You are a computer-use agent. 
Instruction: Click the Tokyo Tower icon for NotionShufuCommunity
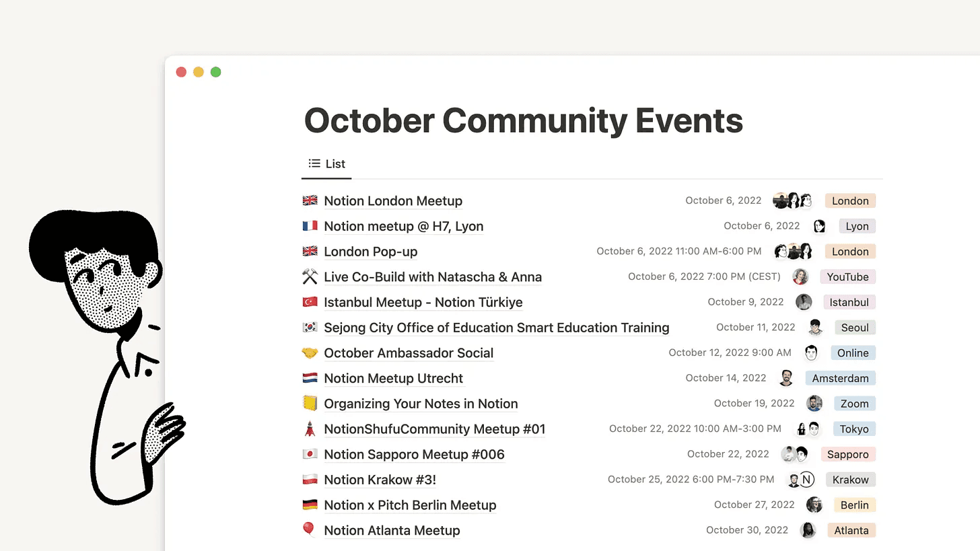(310, 429)
